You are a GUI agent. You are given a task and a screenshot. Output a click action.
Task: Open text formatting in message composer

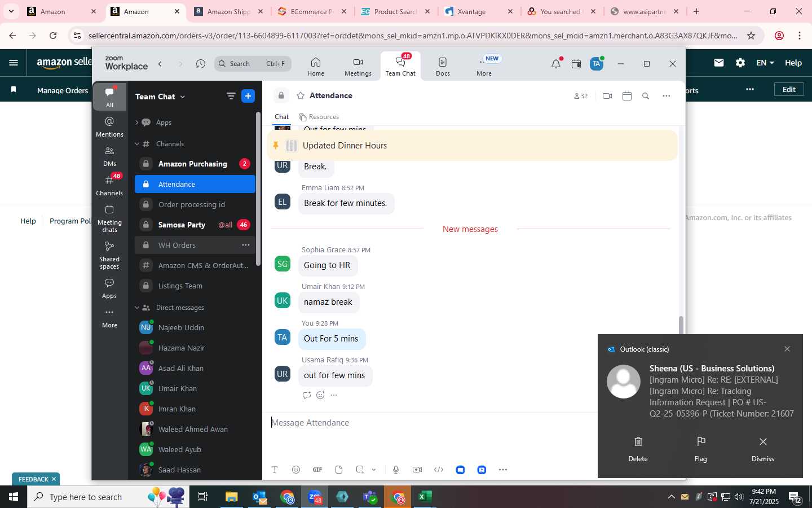tap(275, 470)
